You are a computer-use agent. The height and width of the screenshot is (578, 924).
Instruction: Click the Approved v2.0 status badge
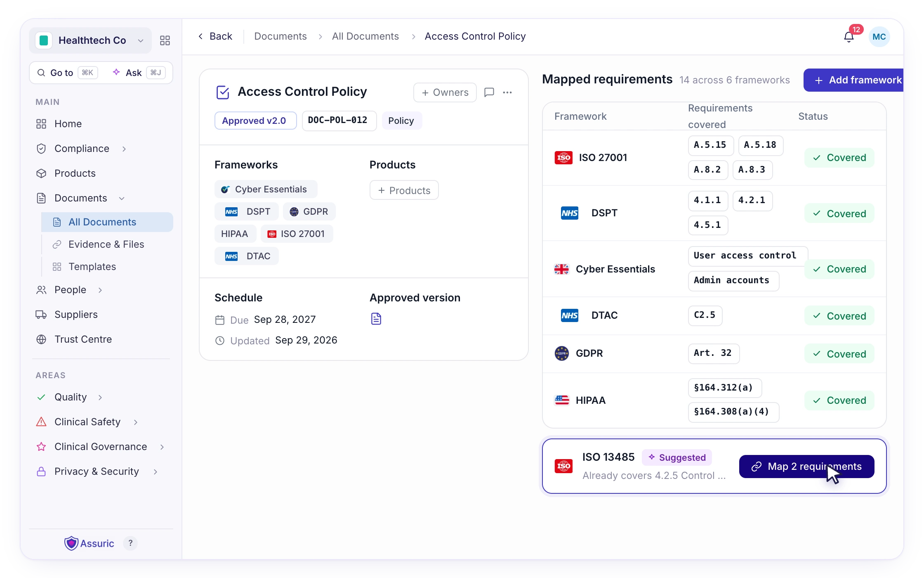256,121
